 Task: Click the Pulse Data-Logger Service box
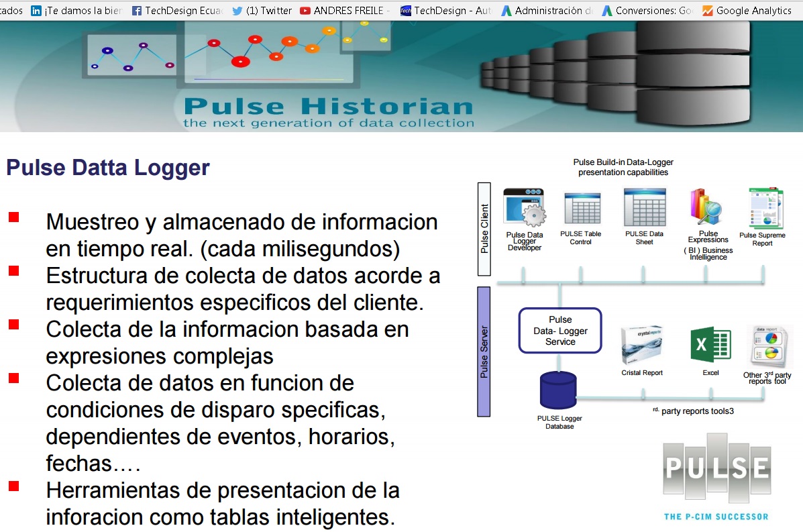tap(560, 331)
